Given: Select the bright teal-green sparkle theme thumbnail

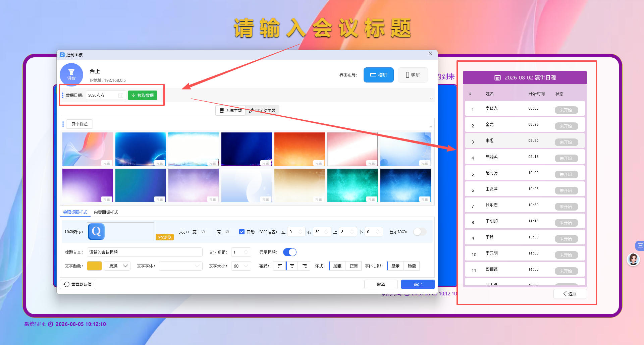Looking at the screenshot, I should pyautogui.click(x=353, y=185).
